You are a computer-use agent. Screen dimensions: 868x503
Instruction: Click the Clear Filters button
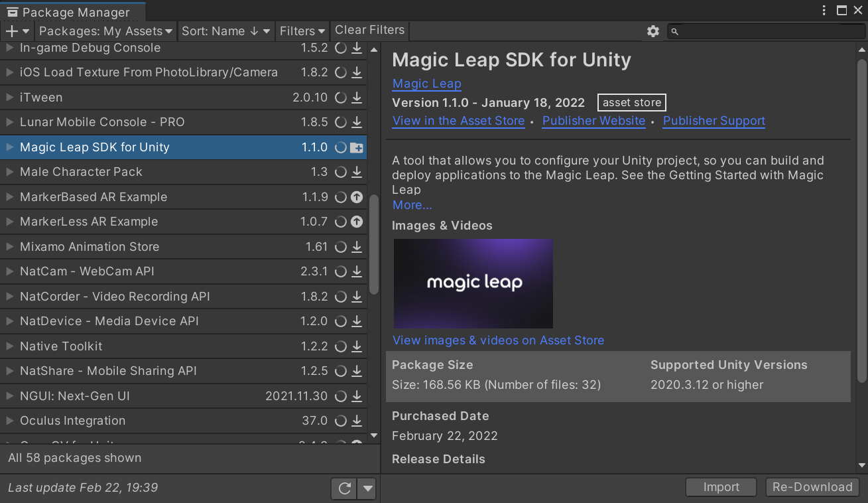[x=369, y=30]
